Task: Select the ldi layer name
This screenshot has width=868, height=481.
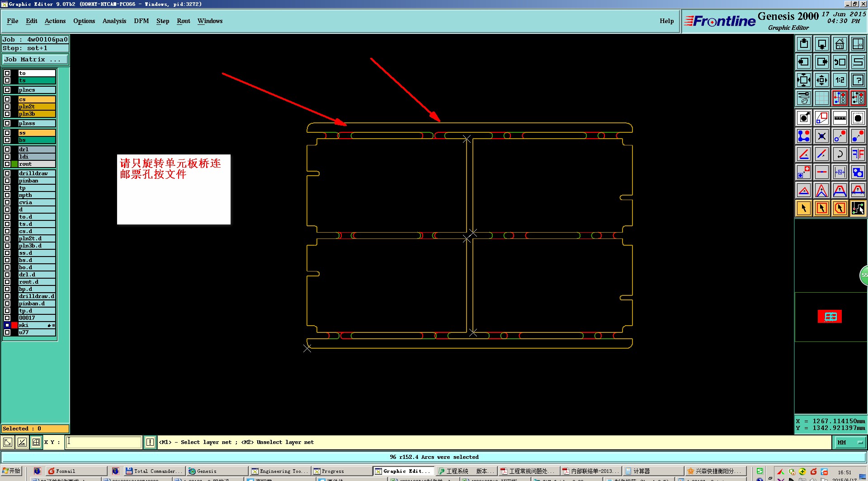Action: (37, 157)
